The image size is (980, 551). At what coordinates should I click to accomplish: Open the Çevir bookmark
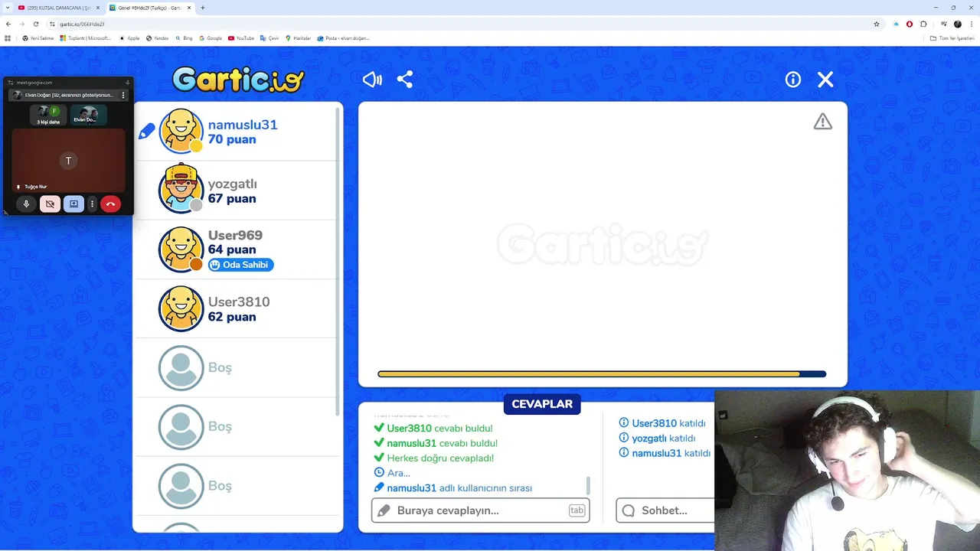click(269, 38)
